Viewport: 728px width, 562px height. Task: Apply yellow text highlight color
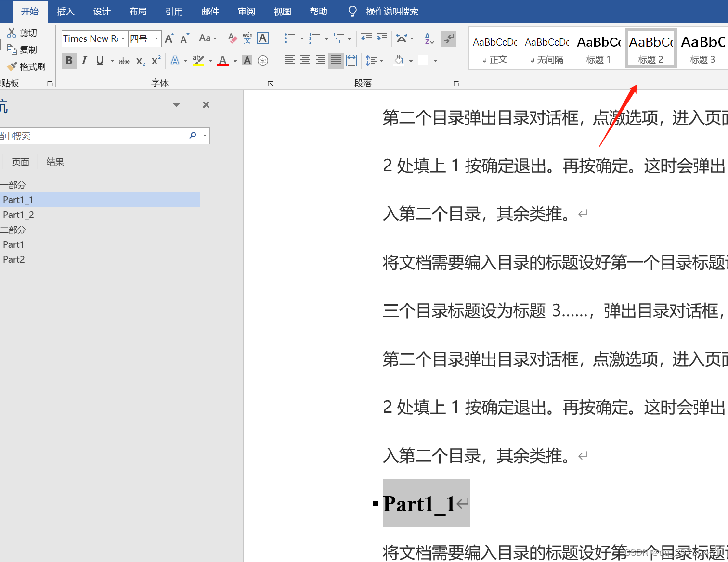[198, 61]
